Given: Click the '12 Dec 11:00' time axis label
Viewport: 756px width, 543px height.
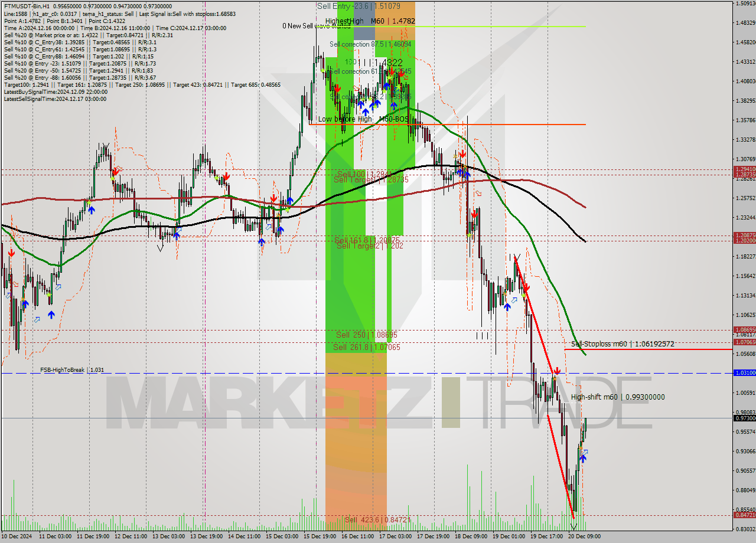Looking at the screenshot, I should [131, 537].
